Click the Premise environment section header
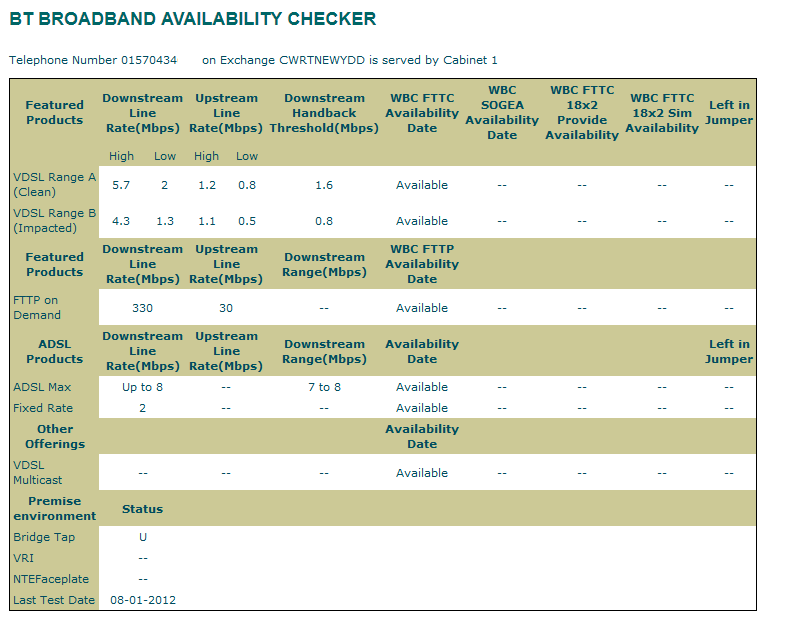The image size is (792, 624). pyautogui.click(x=55, y=508)
